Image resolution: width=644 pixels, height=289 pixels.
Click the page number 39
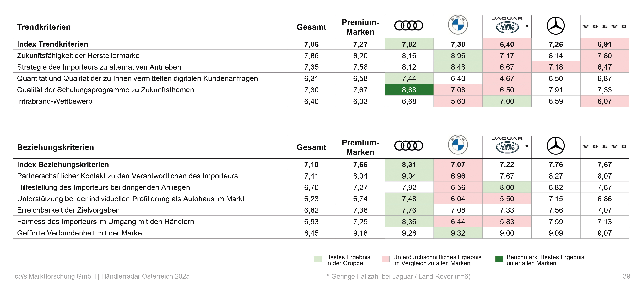coord(626,276)
